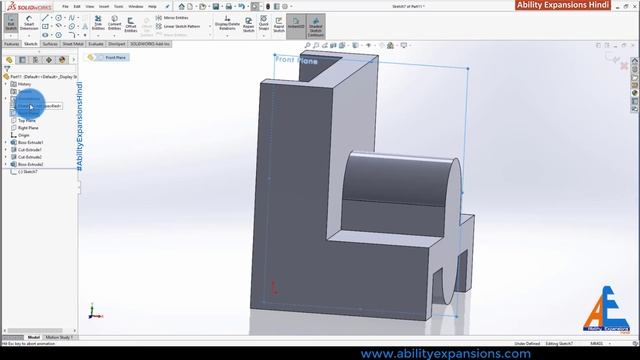Open the View menu
640x360 pixels.
[90, 7]
